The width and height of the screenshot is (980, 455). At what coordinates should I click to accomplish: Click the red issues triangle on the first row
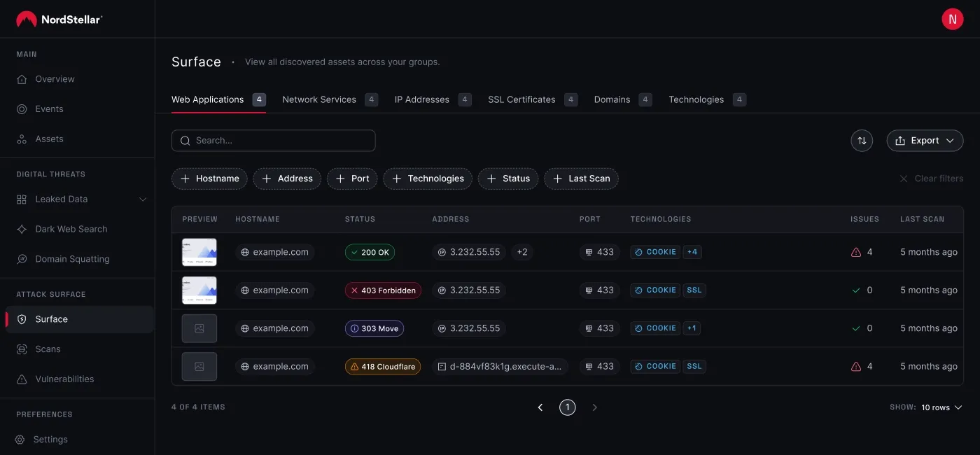855,252
